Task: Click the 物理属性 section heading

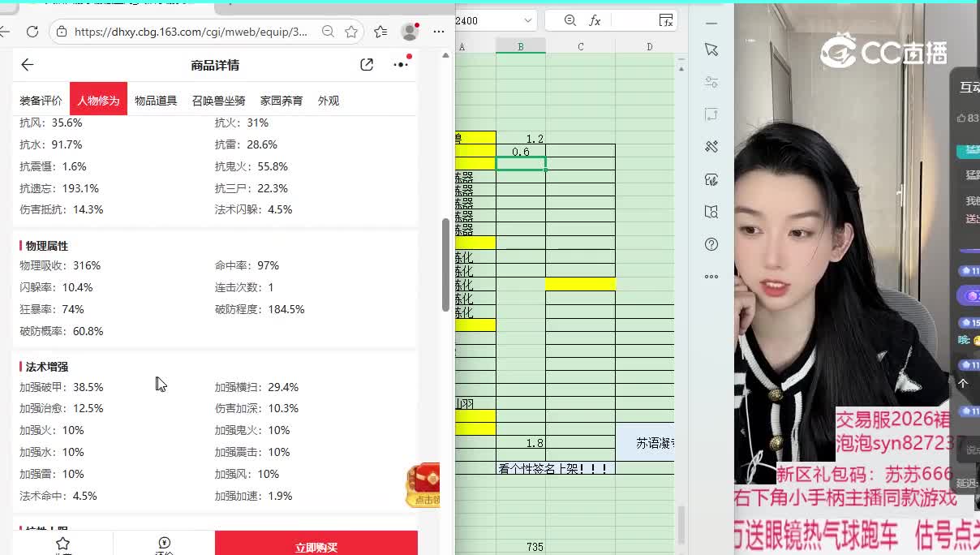Action: [x=46, y=245]
